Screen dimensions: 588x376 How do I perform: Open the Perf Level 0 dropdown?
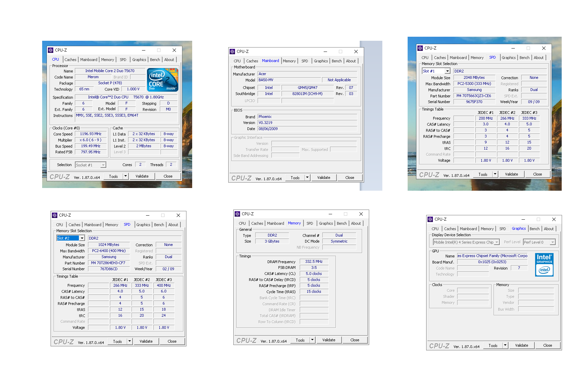[552, 242]
